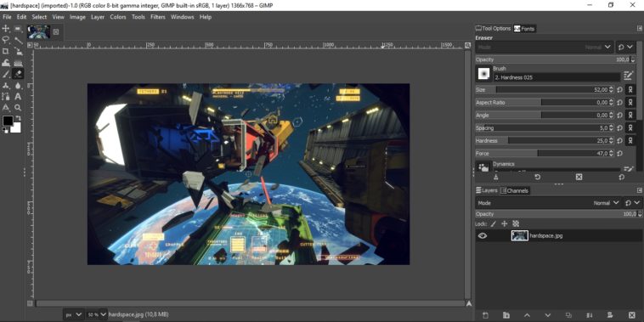Select the Blur or Smudge drop tool
This screenshot has width=644, height=322.
click(x=18, y=86)
